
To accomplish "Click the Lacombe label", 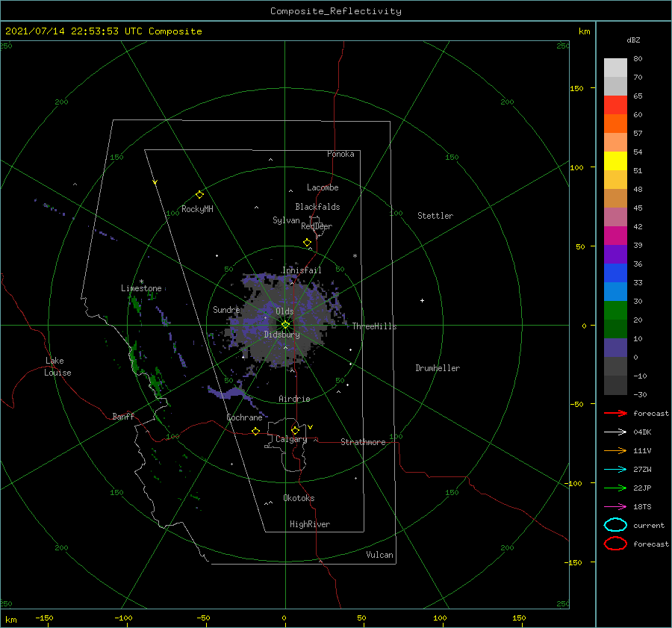I will point(323,187).
